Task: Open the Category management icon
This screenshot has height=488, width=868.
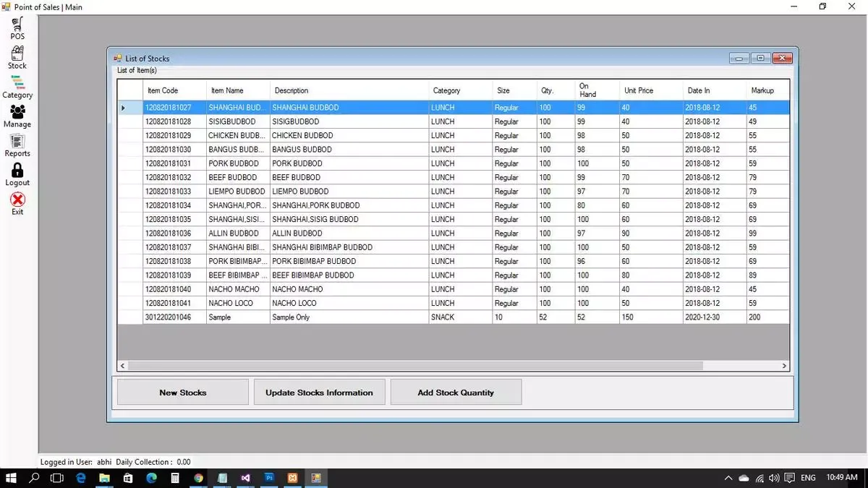Action: [17, 85]
